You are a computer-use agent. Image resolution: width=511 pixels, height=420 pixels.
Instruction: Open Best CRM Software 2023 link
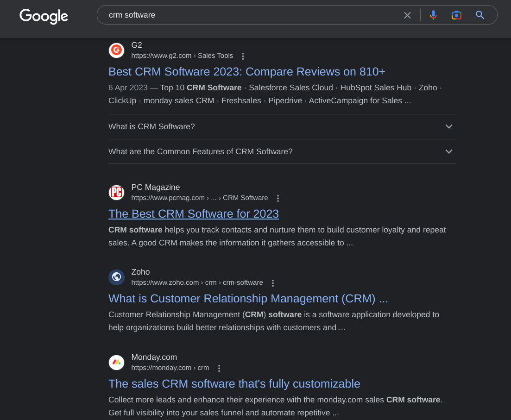tap(247, 72)
